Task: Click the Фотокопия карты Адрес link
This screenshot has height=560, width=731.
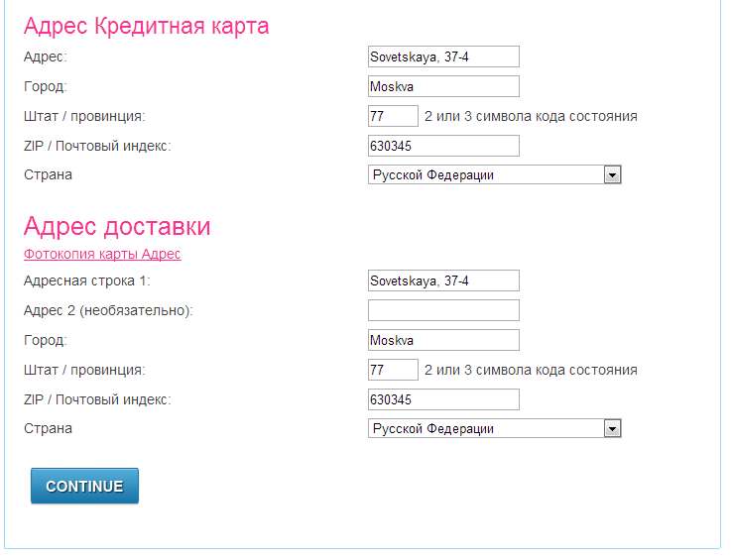Action: [x=102, y=254]
